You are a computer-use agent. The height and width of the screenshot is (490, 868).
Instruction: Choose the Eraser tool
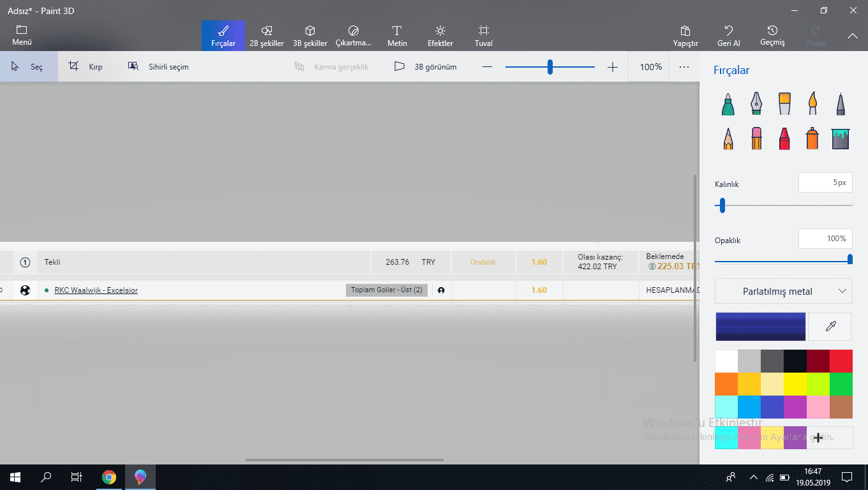coord(756,138)
